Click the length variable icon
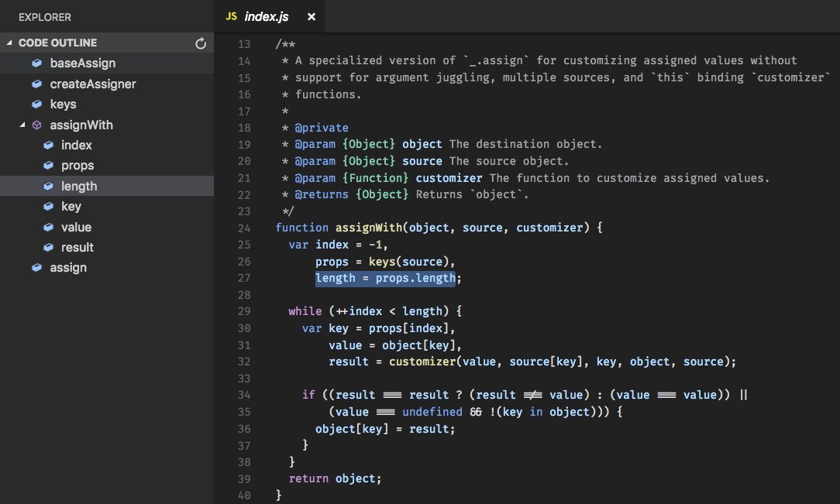The image size is (840, 504). tap(48, 186)
